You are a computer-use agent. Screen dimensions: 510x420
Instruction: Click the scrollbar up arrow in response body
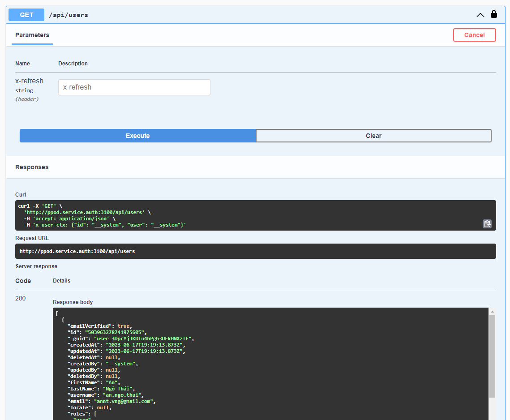pos(492,312)
